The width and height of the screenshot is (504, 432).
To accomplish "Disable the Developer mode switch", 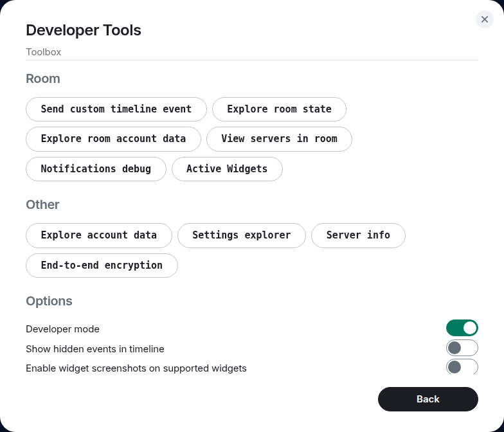I will [462, 328].
